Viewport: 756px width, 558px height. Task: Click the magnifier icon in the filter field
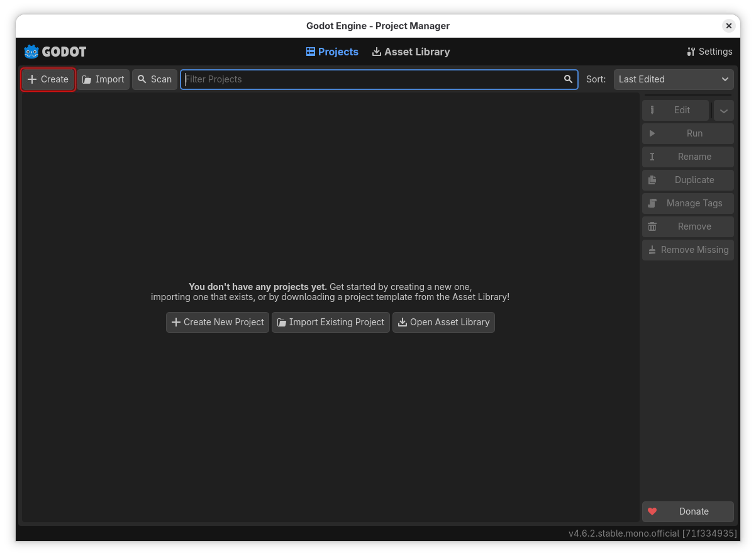568,79
